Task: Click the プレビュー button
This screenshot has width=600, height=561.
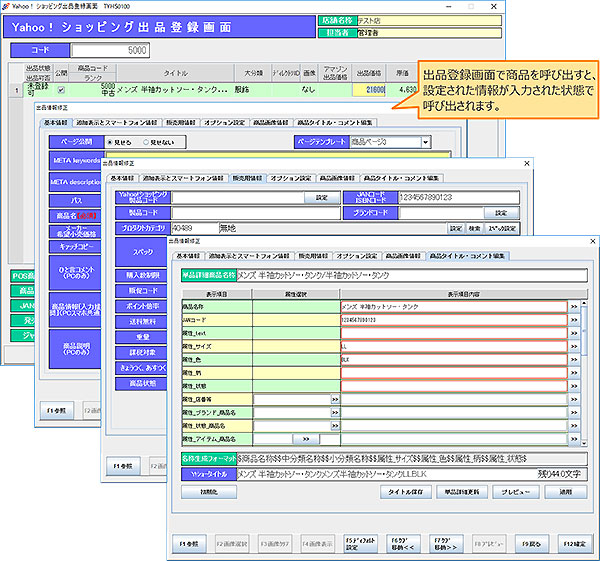Action: point(514,493)
